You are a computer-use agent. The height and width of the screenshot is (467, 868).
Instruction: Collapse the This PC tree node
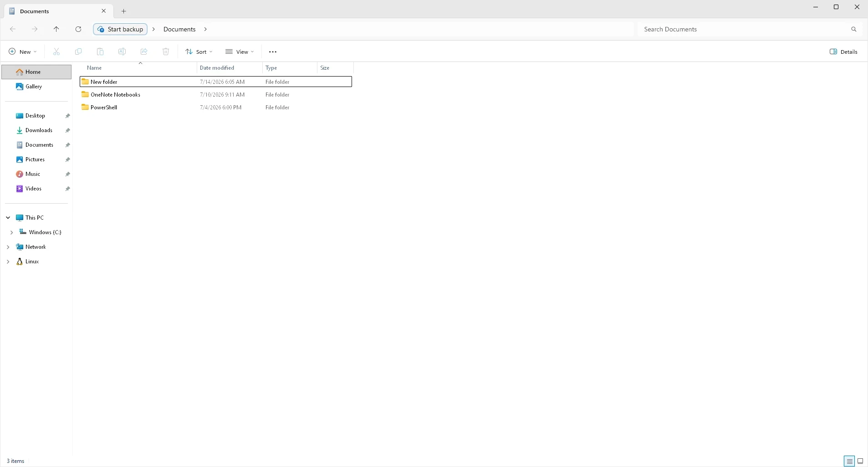(8, 218)
